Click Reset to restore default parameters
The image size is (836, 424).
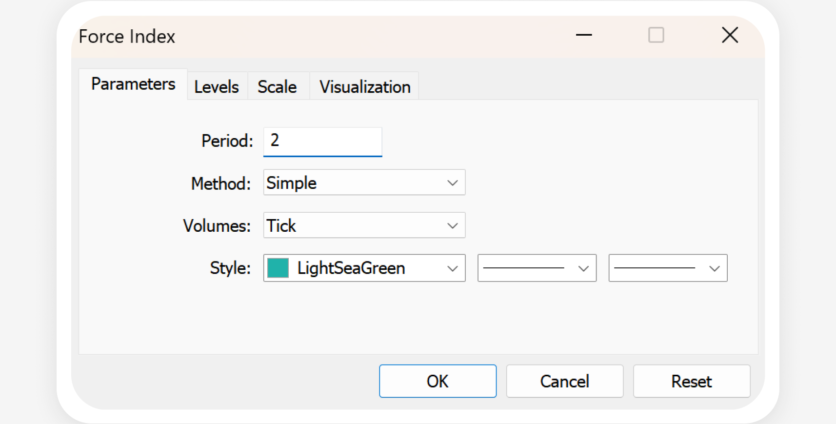(691, 381)
